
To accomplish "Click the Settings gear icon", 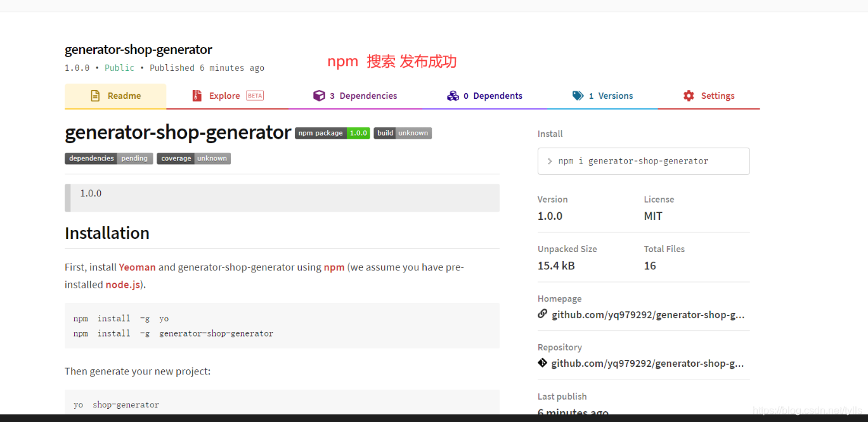I will click(x=689, y=96).
